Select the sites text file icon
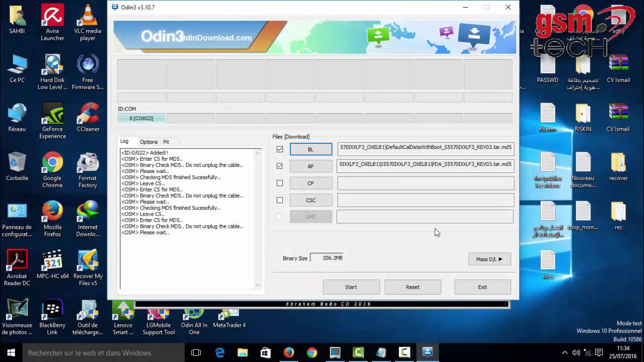The width and height of the screenshot is (644, 362). (548, 265)
